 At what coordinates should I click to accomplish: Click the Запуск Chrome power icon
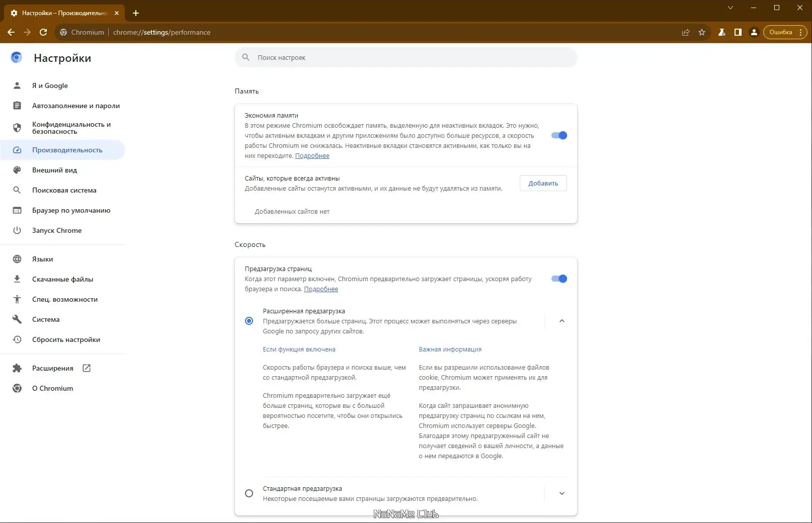17,230
